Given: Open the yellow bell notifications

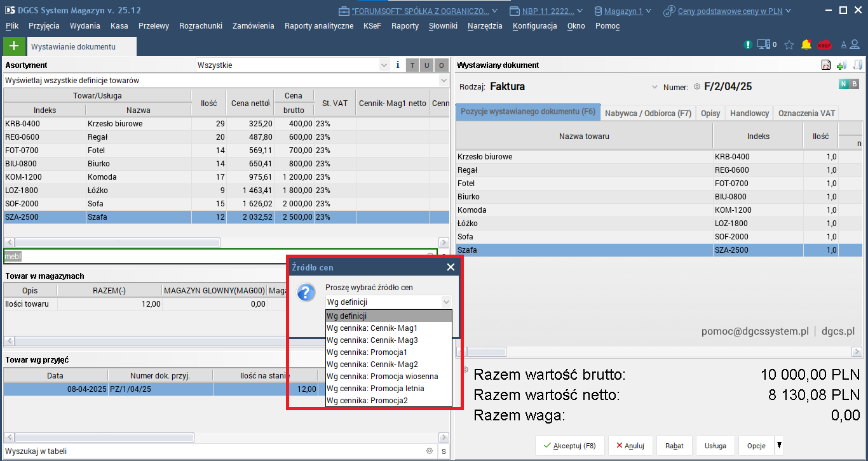Looking at the screenshot, I should pyautogui.click(x=806, y=44).
